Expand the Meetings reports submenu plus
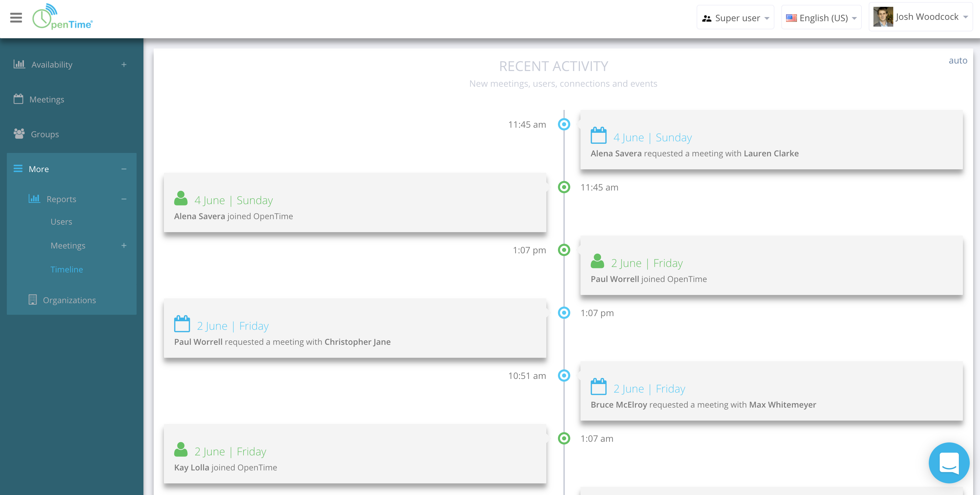980x495 pixels. point(124,246)
